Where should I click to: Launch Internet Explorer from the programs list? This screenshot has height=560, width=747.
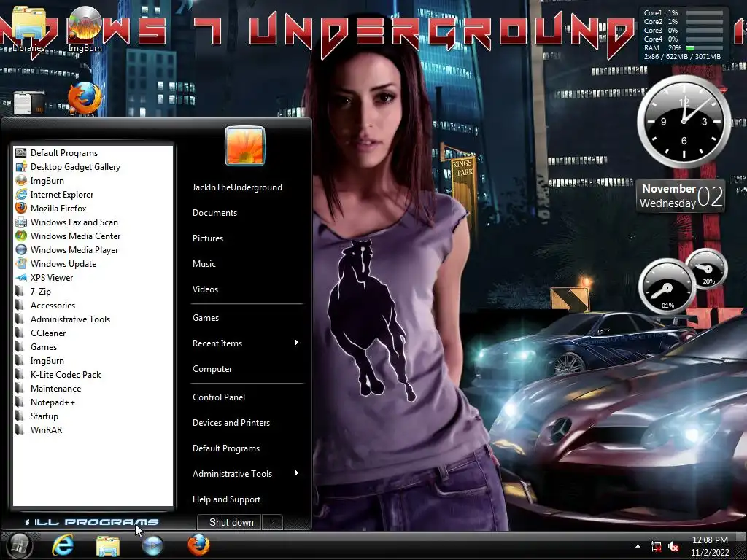[x=93, y=194]
